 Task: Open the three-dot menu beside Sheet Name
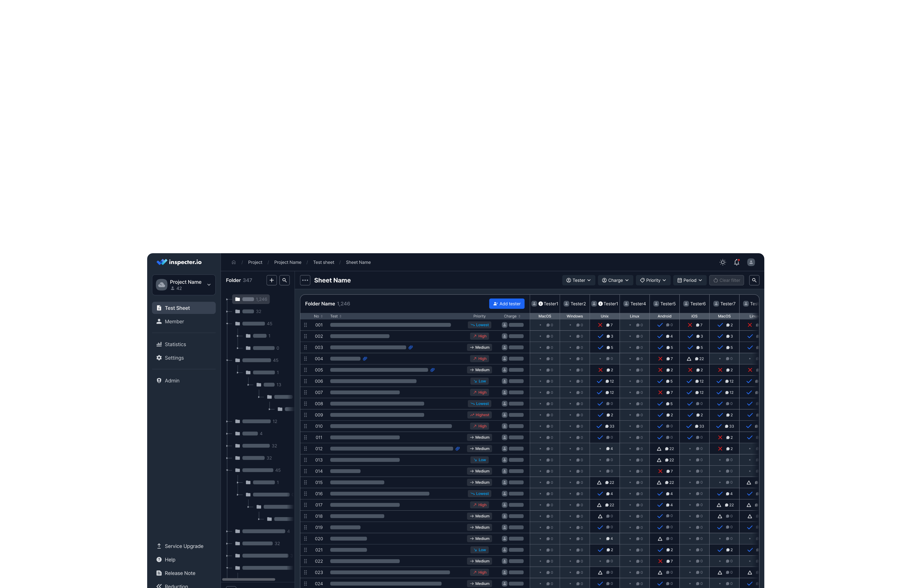tap(305, 280)
